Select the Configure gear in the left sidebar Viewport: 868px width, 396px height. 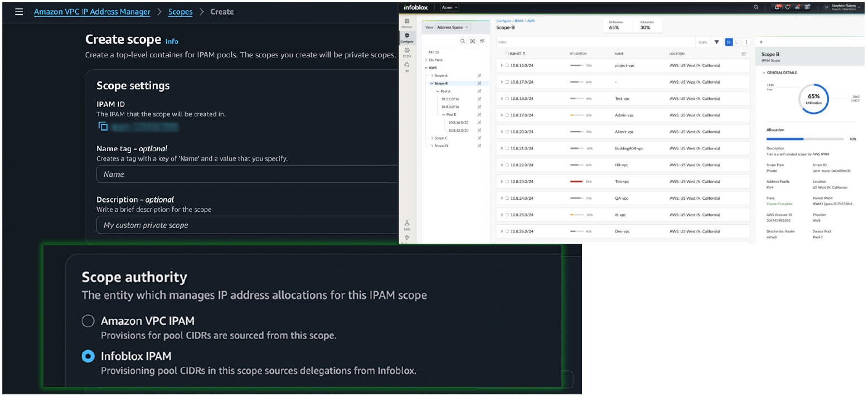408,36
